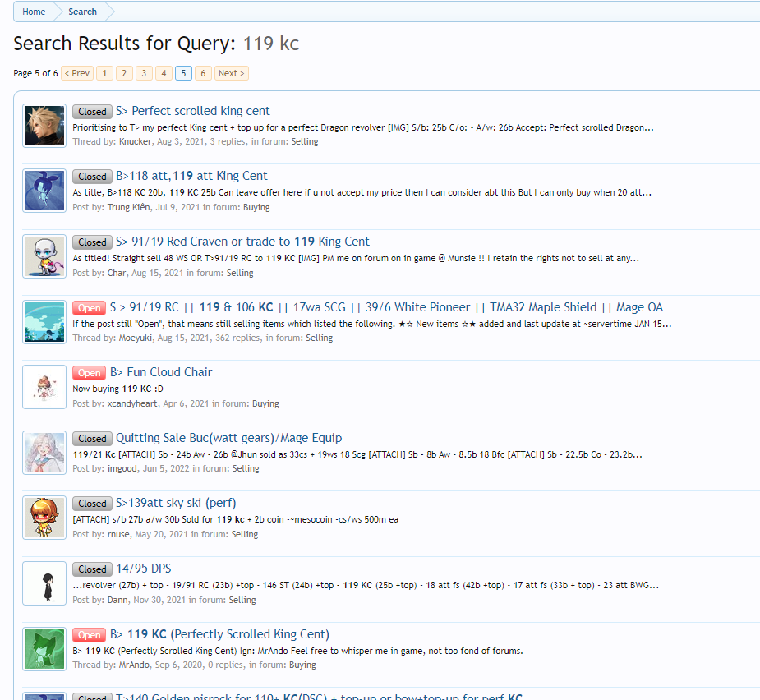760x700 pixels.
Task: Click Open label on Moeyuki's thread
Action: point(90,308)
